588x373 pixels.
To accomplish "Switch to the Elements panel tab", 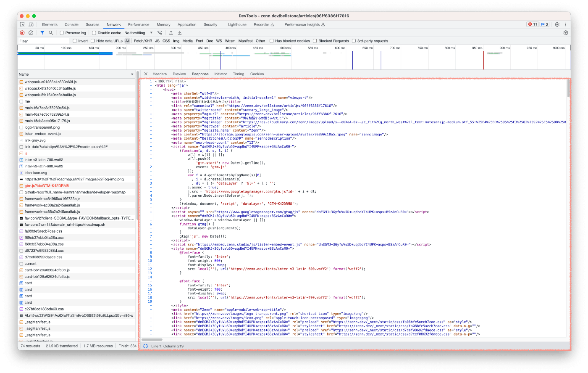I will click(50, 24).
